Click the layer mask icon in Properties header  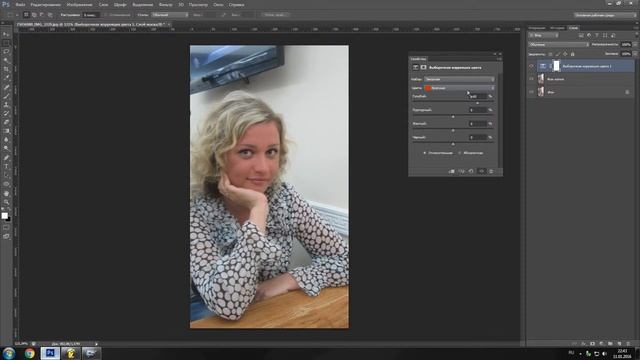pos(423,67)
